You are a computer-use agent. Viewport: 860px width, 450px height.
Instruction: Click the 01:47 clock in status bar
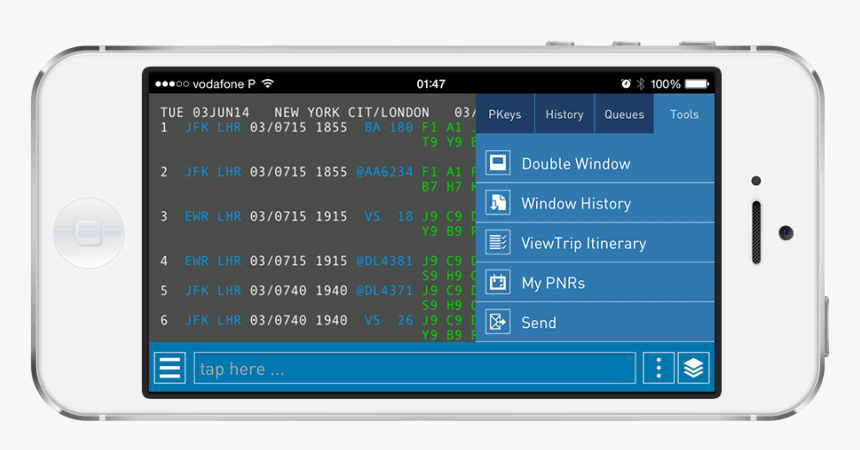[431, 84]
